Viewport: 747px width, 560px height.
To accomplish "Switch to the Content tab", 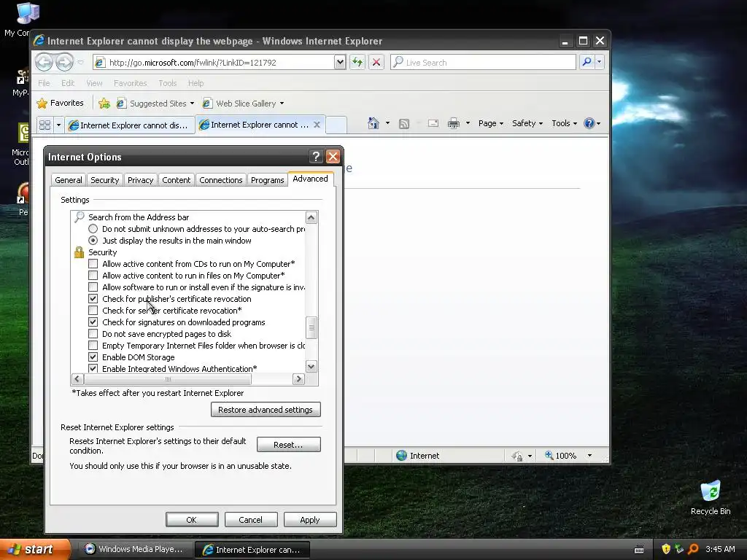I will point(176,180).
